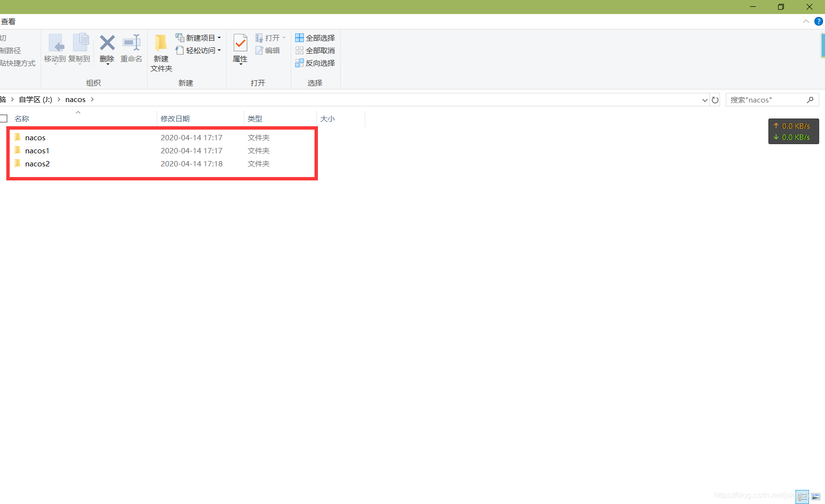Sort by the Type (类型) column header
The image size is (825, 504).
point(255,119)
